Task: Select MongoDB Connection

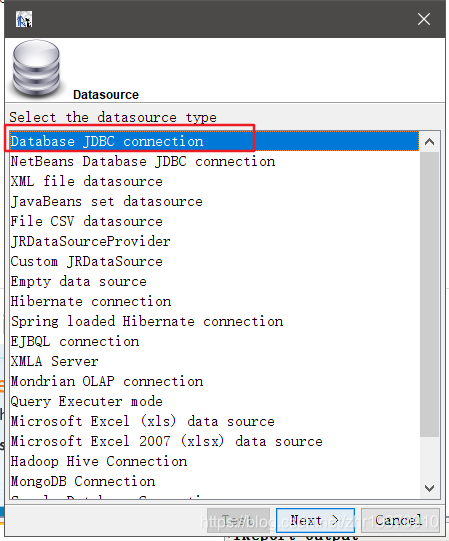Action: [214, 481]
